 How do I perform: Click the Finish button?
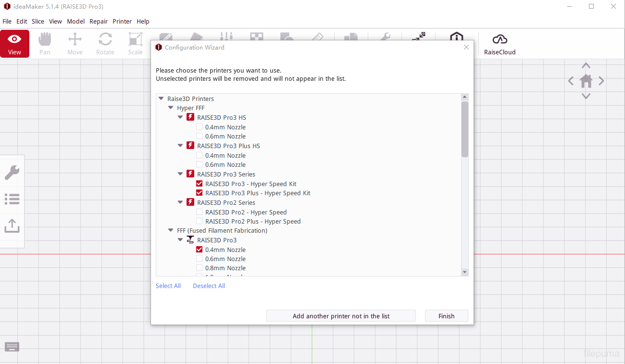click(446, 316)
